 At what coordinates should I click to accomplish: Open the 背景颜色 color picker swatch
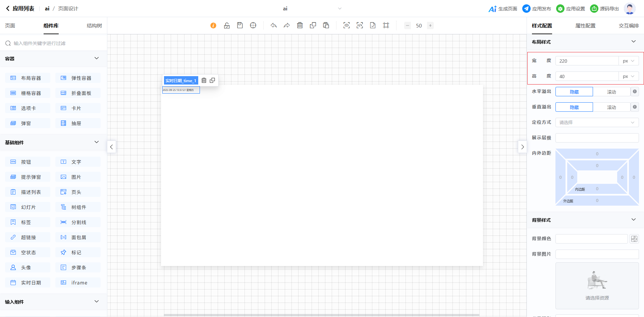click(634, 239)
